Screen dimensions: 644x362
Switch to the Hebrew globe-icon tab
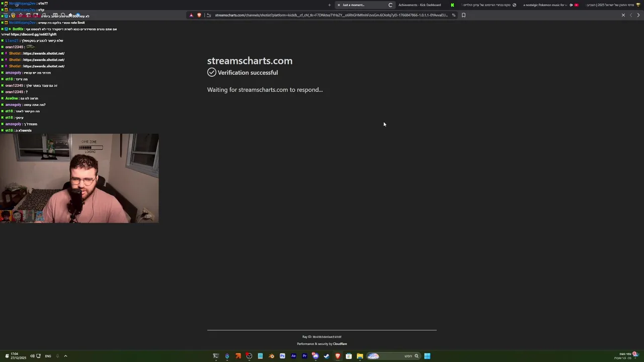(x=490, y=5)
